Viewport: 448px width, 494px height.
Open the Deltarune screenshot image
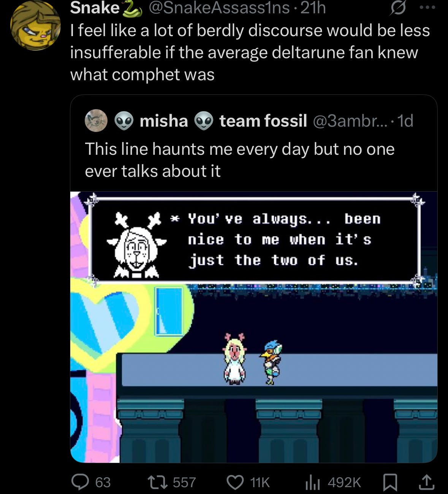tap(254, 327)
